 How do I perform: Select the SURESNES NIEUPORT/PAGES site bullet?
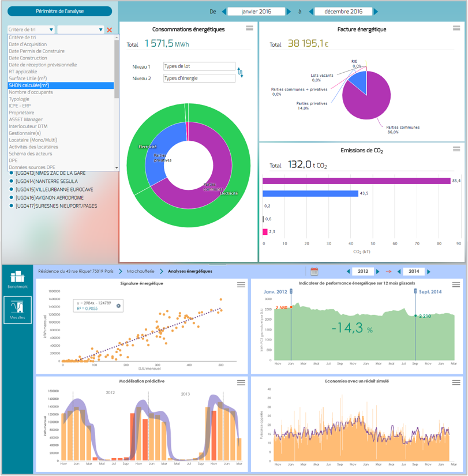click(x=12, y=205)
